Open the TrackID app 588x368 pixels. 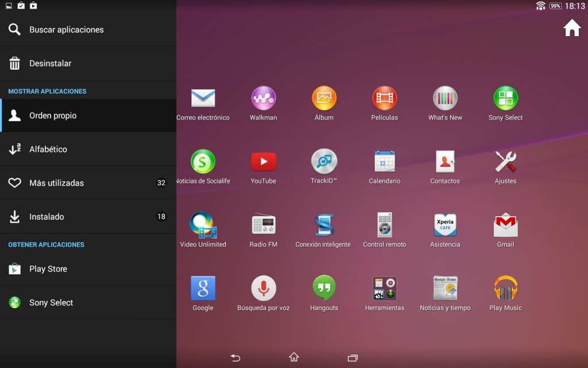pos(324,162)
